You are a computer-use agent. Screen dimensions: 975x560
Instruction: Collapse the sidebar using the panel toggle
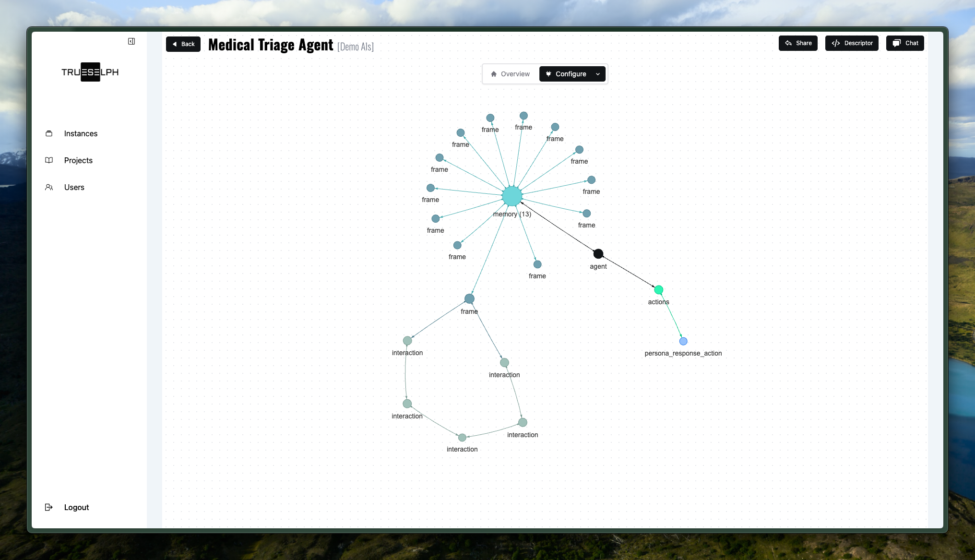click(131, 41)
